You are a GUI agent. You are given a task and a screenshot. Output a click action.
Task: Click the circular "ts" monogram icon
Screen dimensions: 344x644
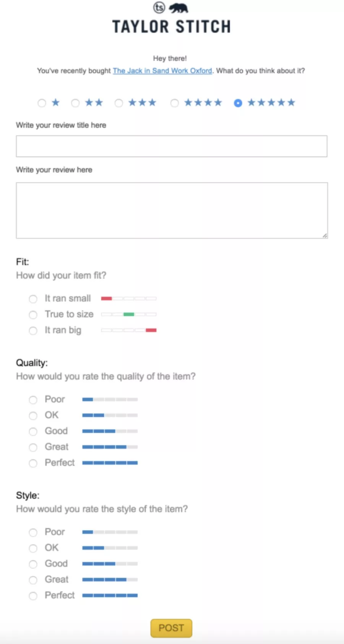coord(159,8)
